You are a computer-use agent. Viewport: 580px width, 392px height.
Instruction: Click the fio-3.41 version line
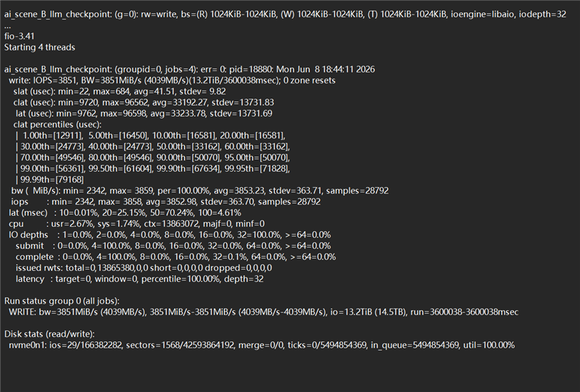tap(20, 36)
